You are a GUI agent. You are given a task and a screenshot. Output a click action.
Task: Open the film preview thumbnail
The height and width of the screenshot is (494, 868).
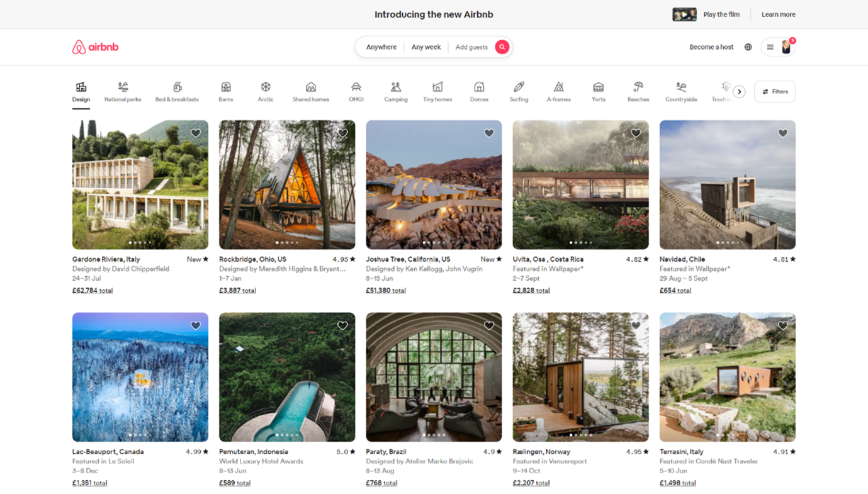[684, 14]
